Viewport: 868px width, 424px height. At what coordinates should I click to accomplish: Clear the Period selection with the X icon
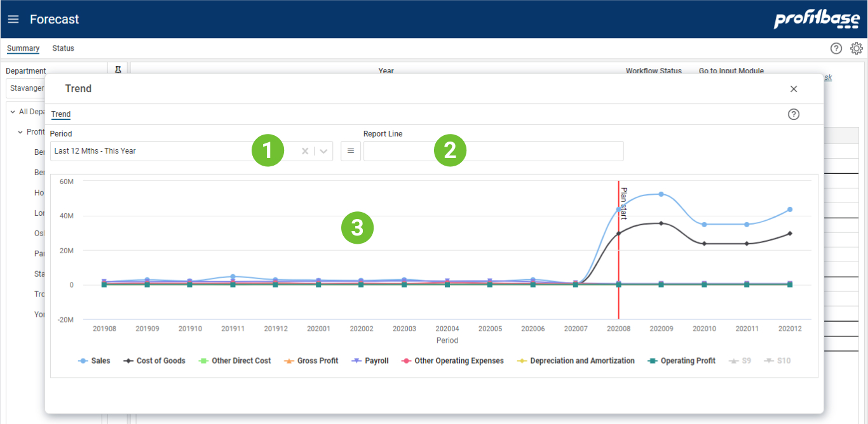click(x=304, y=150)
